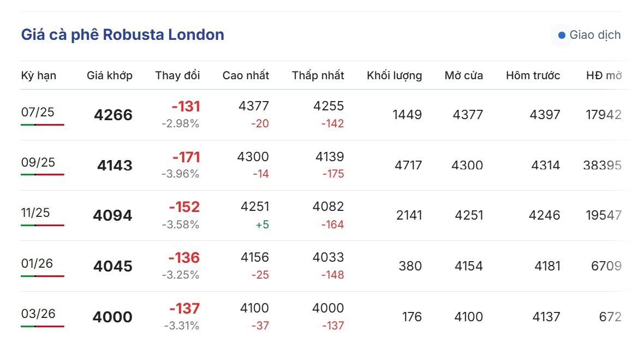Click the matched price 4266
The height and width of the screenshot is (342, 644).
(x=114, y=115)
